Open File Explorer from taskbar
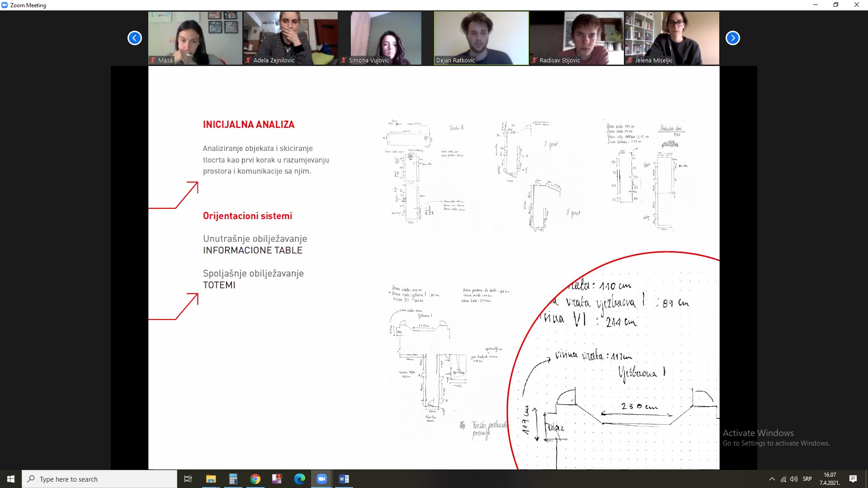The width and height of the screenshot is (868, 488). tap(211, 479)
